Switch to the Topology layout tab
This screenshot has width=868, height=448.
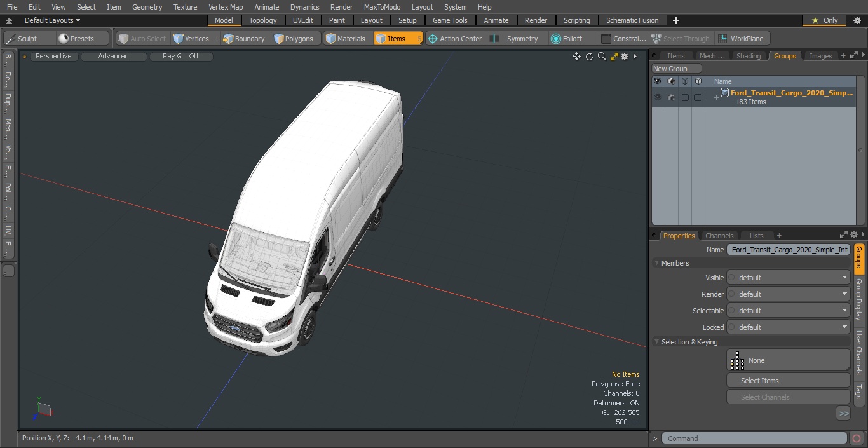pos(263,20)
